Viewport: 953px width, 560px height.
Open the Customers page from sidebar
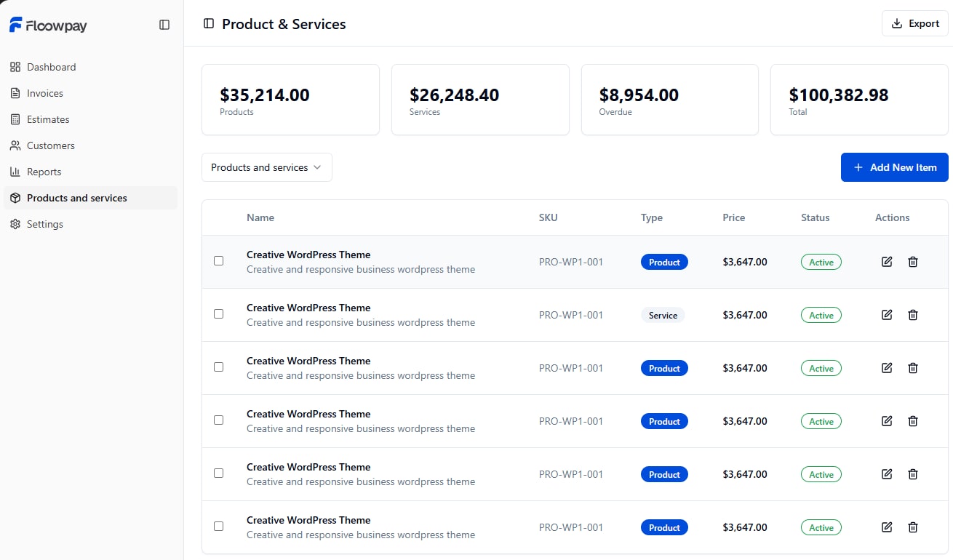click(x=90, y=145)
